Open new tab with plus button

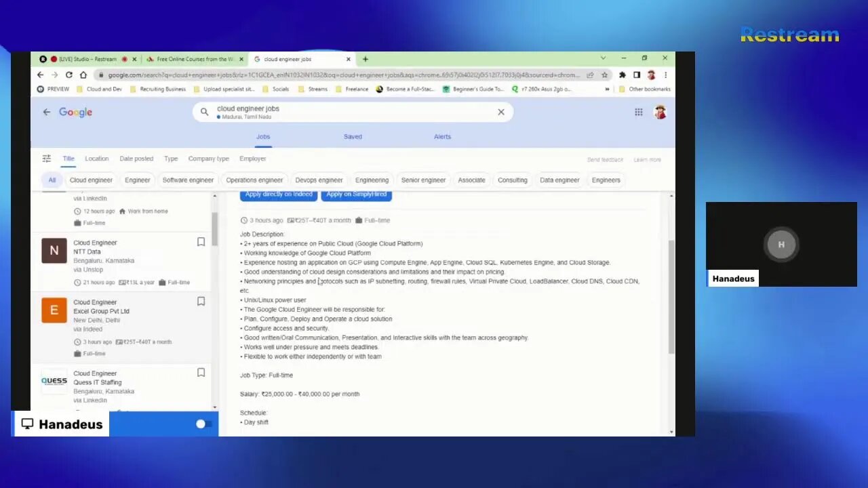click(x=365, y=59)
